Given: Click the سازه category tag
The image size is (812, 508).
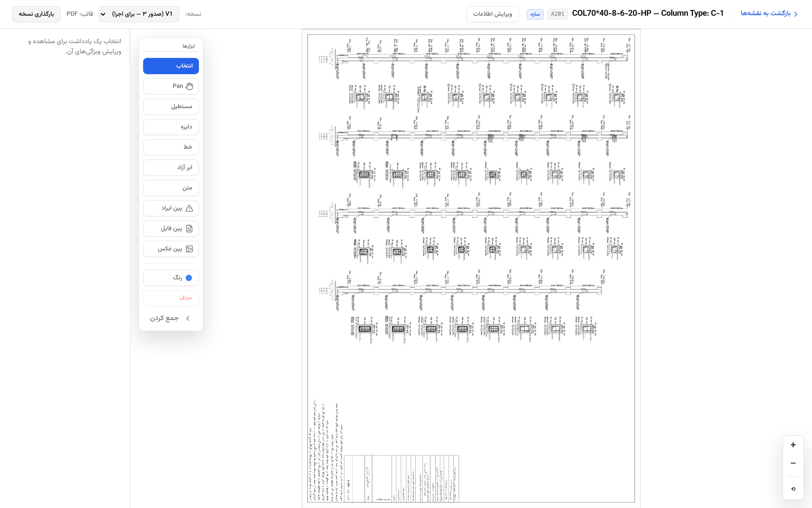Looking at the screenshot, I should pos(535,14).
